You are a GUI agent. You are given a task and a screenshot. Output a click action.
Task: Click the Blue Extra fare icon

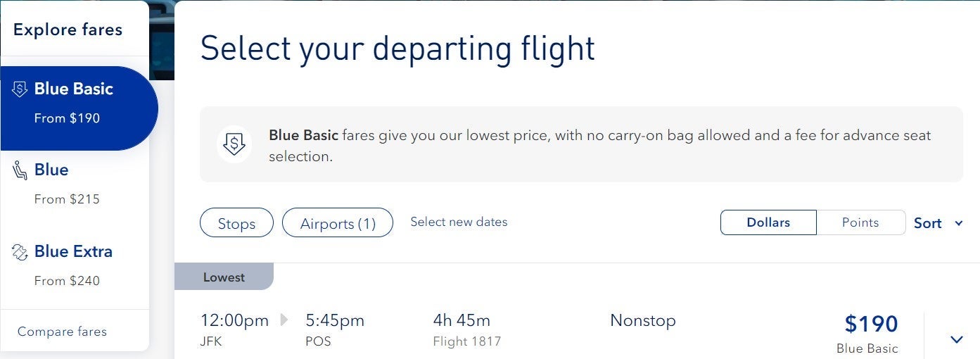click(x=20, y=252)
